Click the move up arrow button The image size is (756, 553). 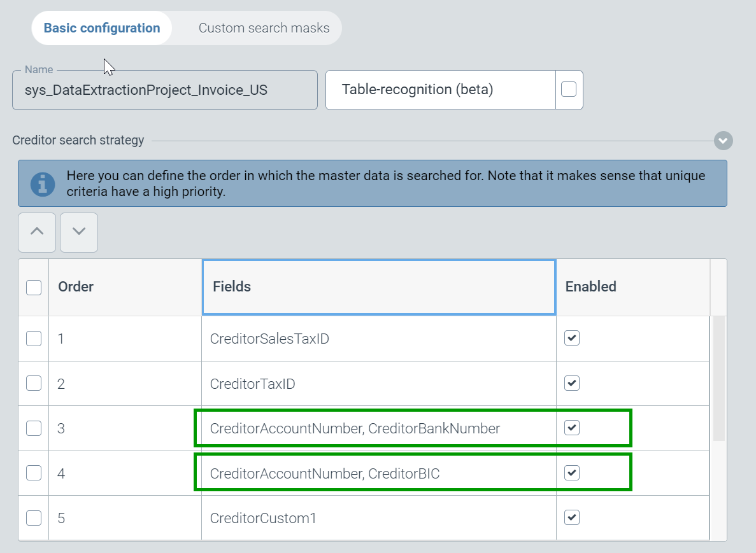click(37, 232)
